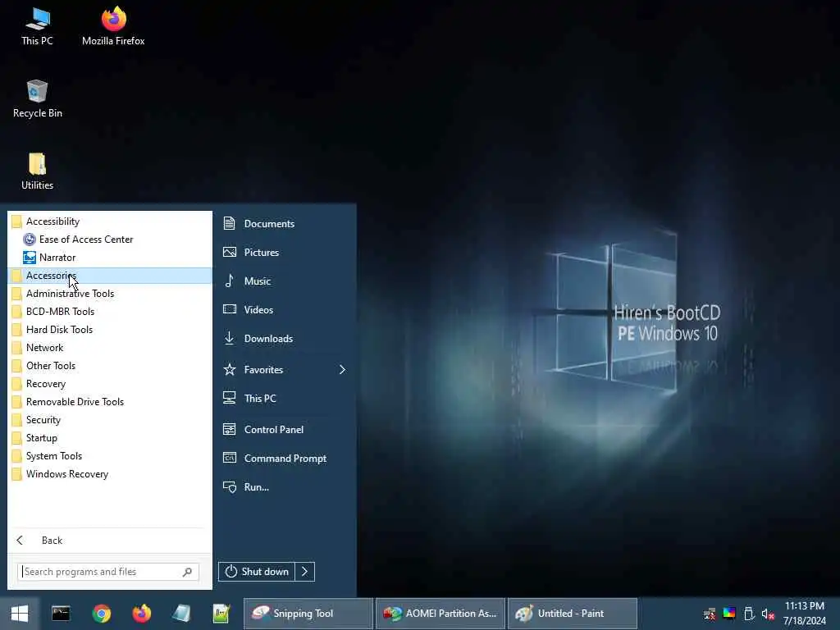The width and height of the screenshot is (840, 630).
Task: Open the shut down options arrow
Action: pos(305,572)
